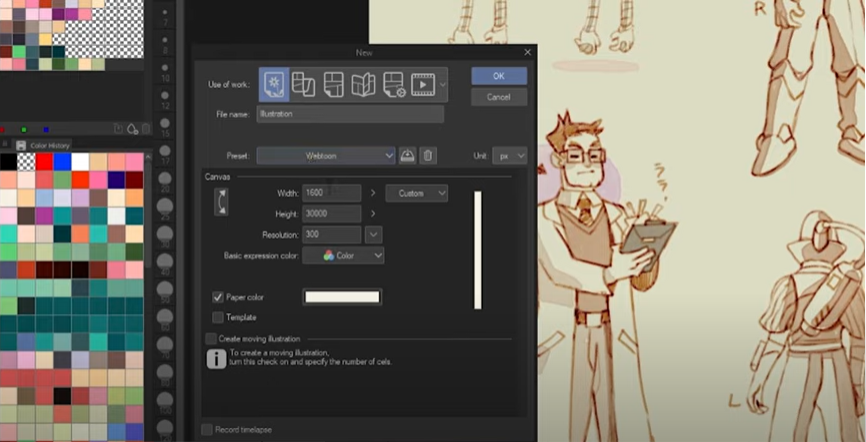Viewport: 866px width, 442px height.
Task: Click the Paper color swatch
Action: pyautogui.click(x=342, y=297)
